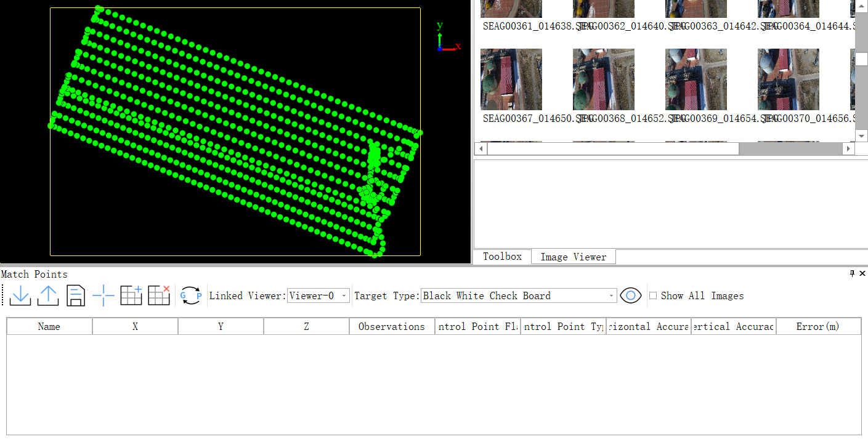868x442 pixels.
Task: Toggle the G/P conversion icon
Action: 191,296
